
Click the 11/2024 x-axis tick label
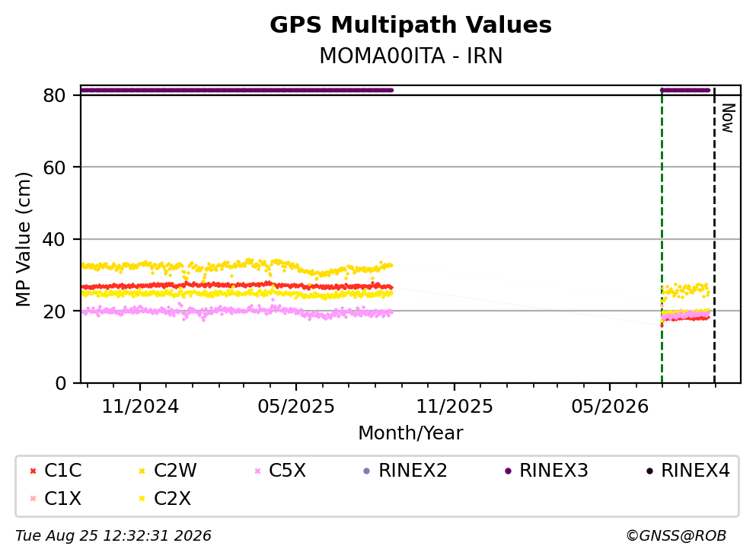tap(140, 407)
